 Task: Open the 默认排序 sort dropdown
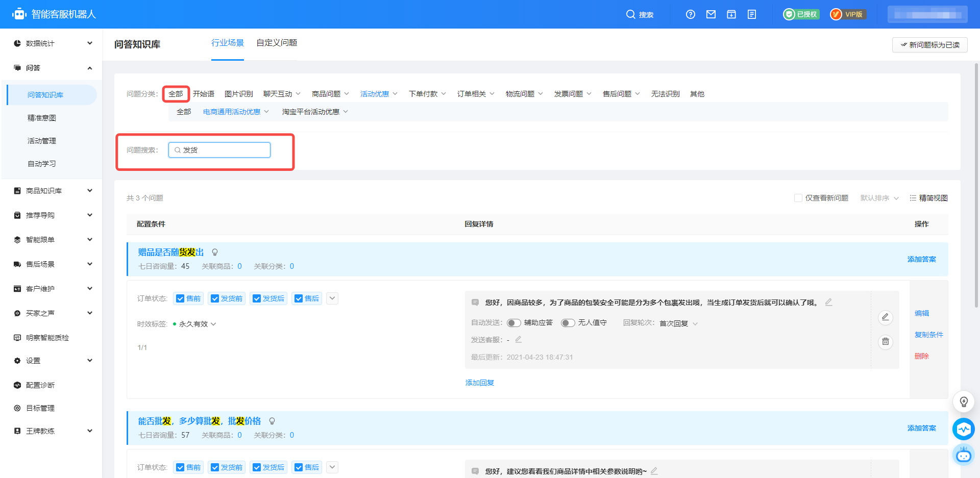[879, 198]
